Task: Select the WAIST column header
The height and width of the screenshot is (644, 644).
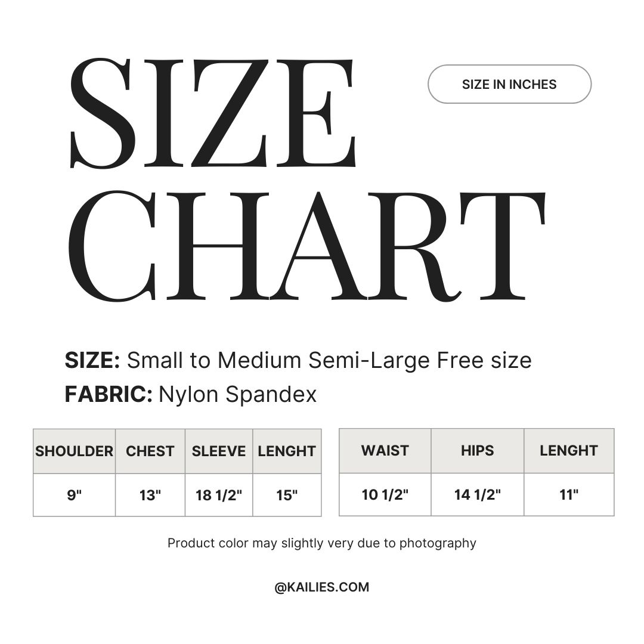Action: (385, 451)
